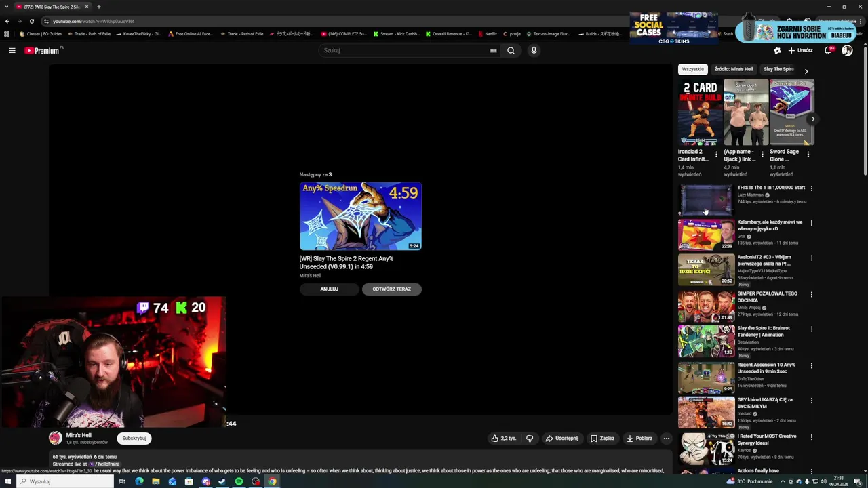Reload the page with browser refresh
The height and width of the screenshot is (488, 868).
coord(31,21)
